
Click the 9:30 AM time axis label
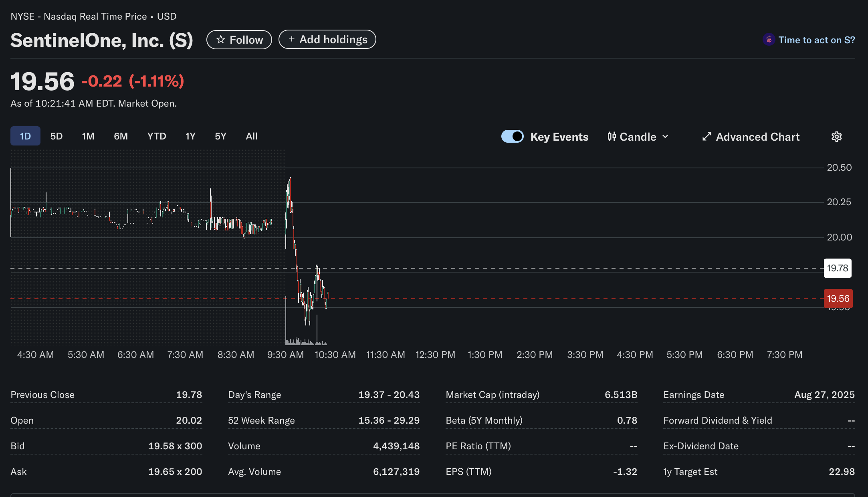pos(285,355)
